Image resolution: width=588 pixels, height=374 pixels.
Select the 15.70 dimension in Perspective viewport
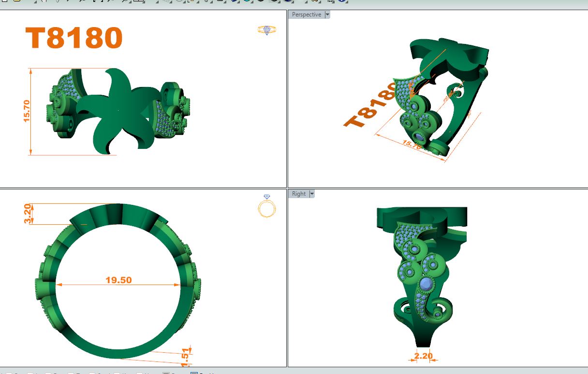[412, 144]
